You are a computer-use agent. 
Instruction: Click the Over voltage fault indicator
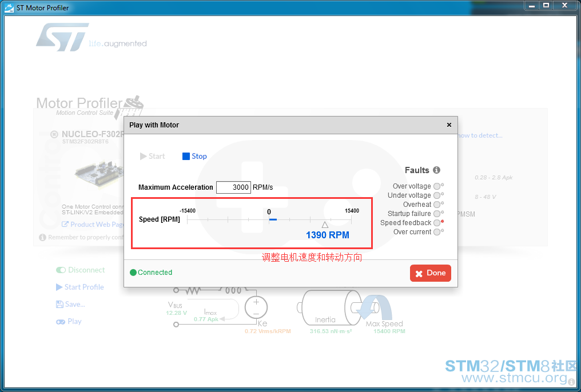437,186
